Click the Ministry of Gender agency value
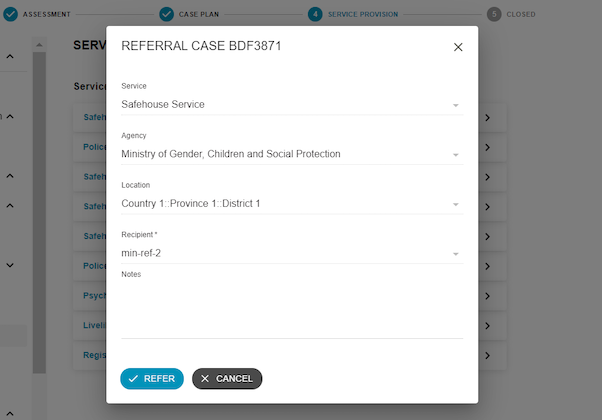Image resolution: width=602 pixels, height=420 pixels. click(x=231, y=154)
